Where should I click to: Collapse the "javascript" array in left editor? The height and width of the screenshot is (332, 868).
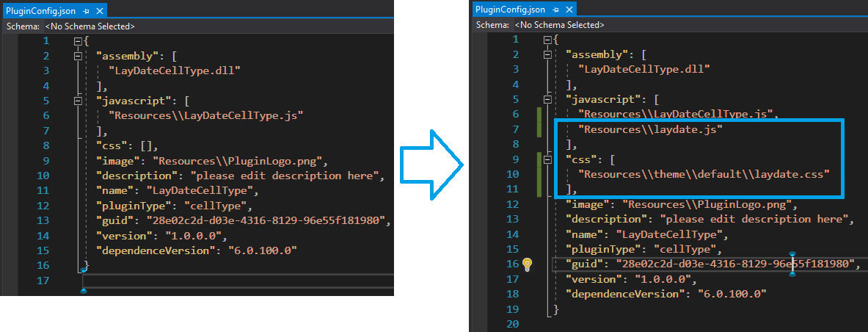pyautogui.click(x=78, y=101)
